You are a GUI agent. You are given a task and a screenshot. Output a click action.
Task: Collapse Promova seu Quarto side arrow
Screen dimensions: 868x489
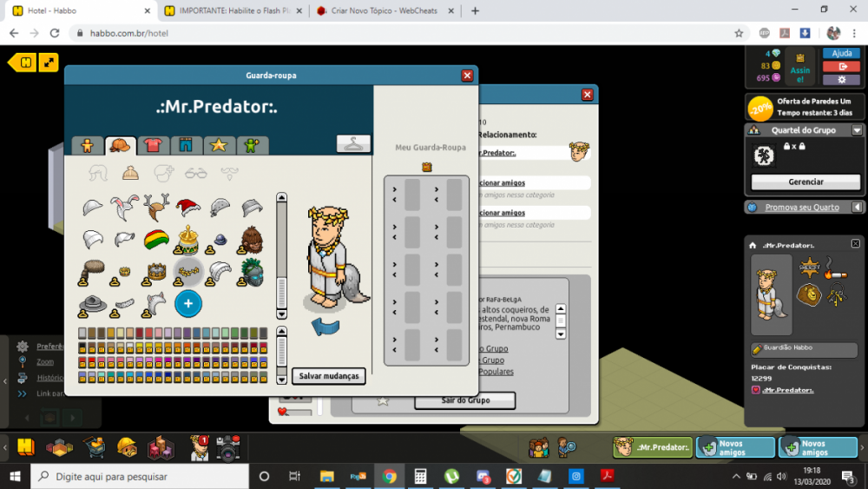pos(857,207)
